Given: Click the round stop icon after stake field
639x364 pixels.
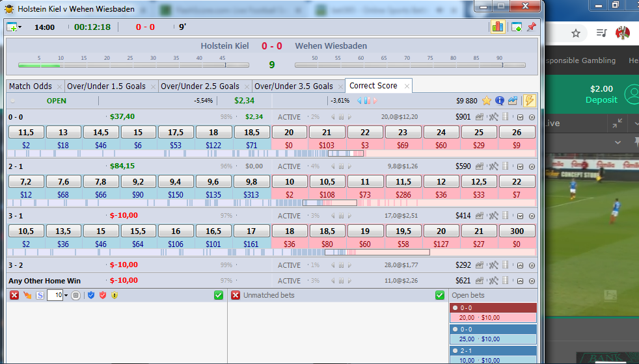Looking at the screenshot, I should coord(75,296).
